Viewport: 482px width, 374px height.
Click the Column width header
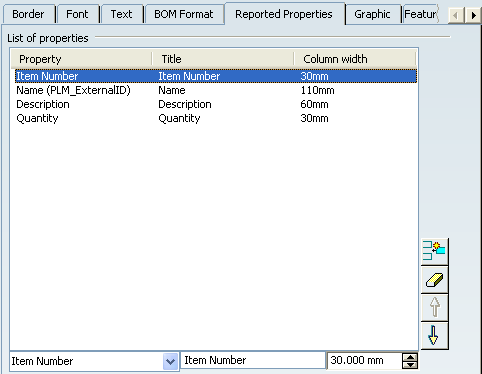pos(355,59)
